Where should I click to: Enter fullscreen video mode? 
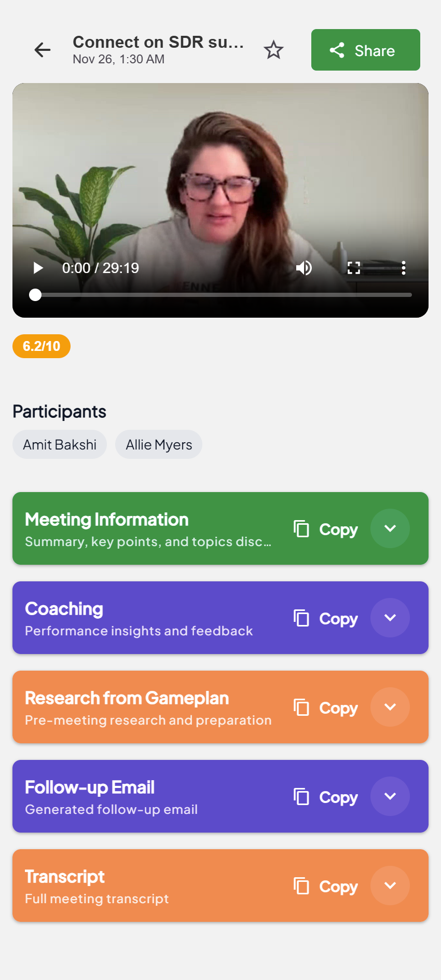click(354, 268)
